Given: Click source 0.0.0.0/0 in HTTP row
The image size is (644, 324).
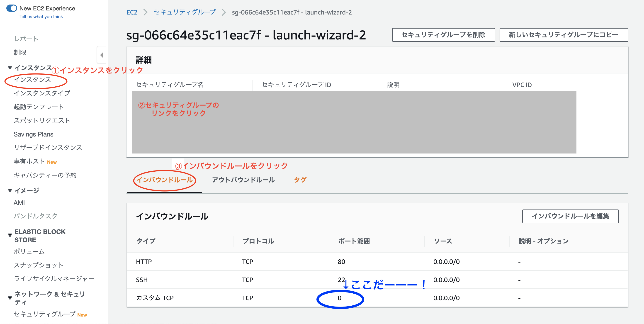Looking at the screenshot, I should click(x=446, y=262).
